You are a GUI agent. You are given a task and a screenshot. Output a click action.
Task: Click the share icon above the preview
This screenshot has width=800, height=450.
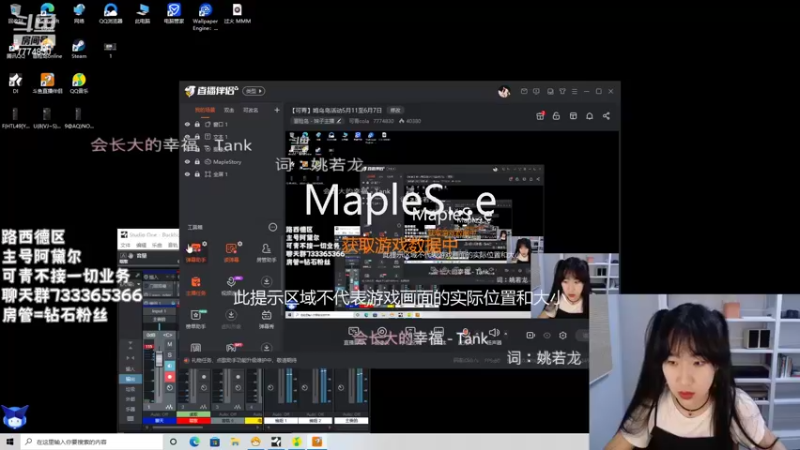[606, 116]
